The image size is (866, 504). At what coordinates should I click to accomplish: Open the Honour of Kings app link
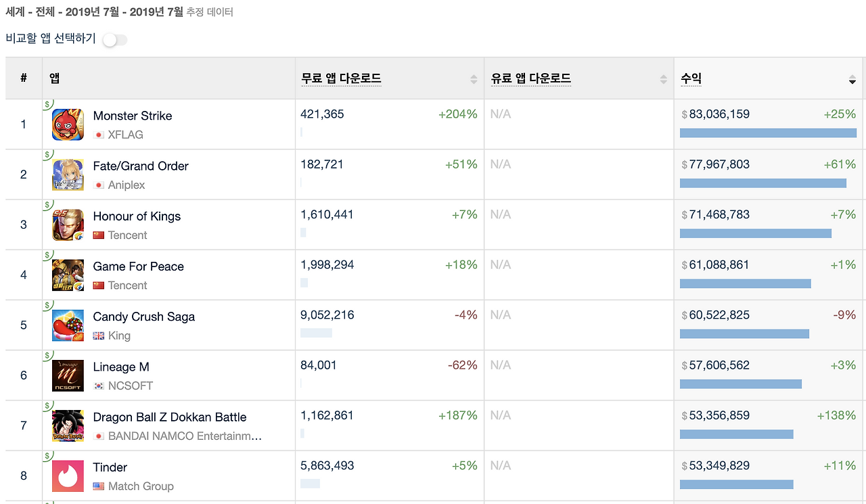coord(137,216)
